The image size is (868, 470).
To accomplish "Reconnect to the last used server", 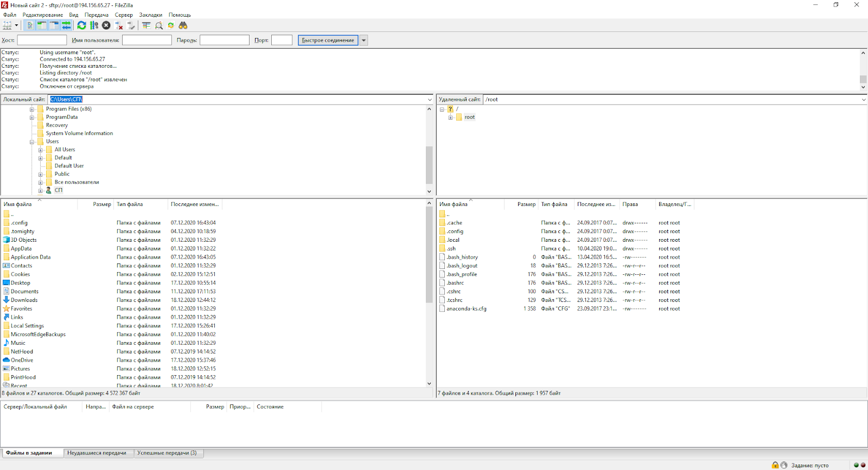I will click(131, 25).
